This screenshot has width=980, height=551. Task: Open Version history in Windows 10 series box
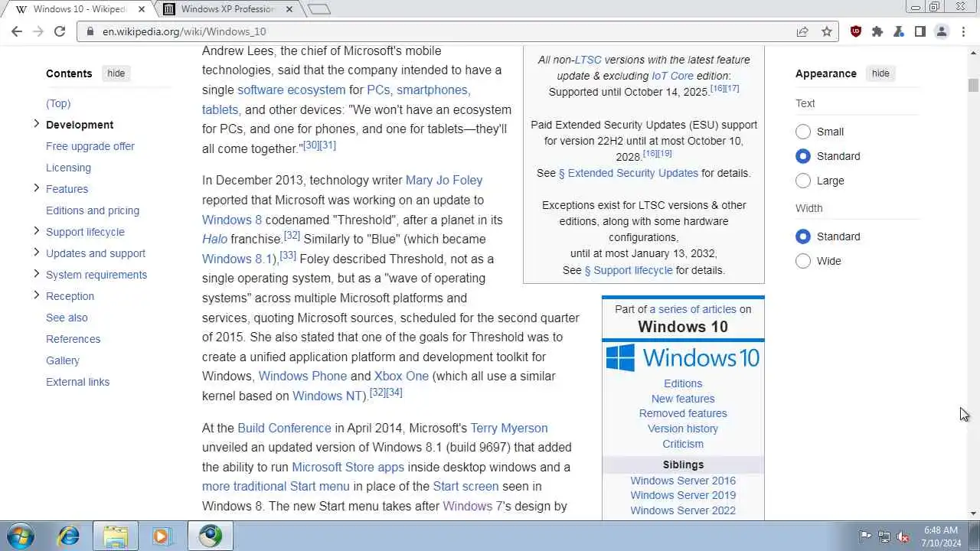coord(683,429)
